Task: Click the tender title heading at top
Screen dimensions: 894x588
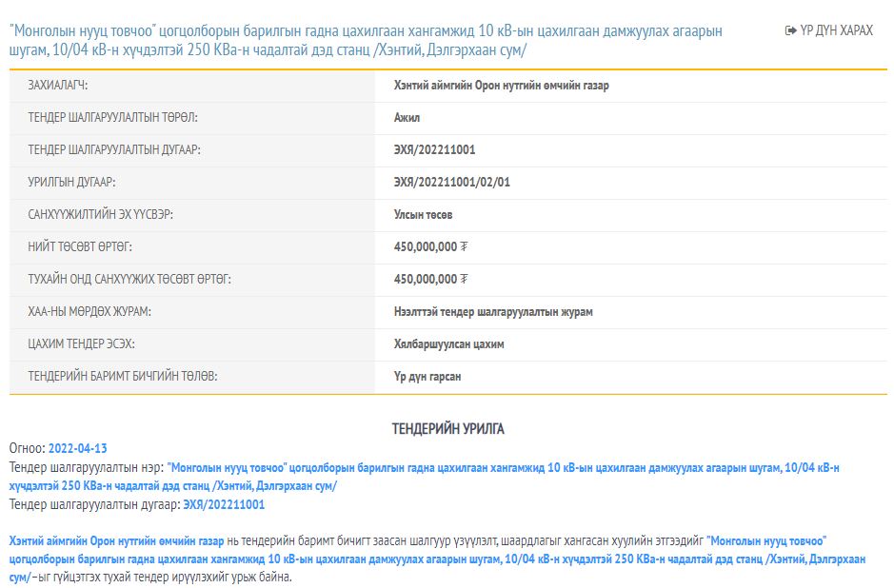Action: coord(366,41)
